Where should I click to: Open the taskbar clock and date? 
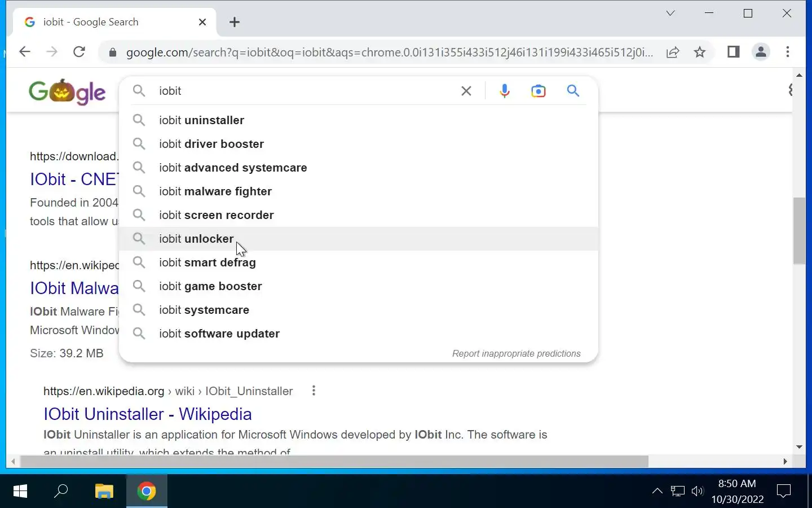point(738,491)
